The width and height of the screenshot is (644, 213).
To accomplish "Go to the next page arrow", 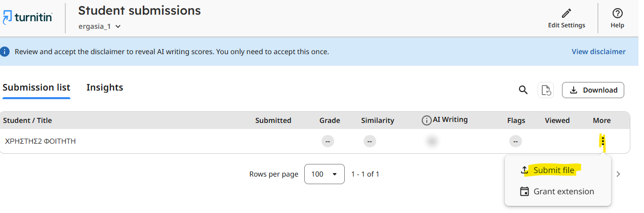I will pyautogui.click(x=618, y=174).
